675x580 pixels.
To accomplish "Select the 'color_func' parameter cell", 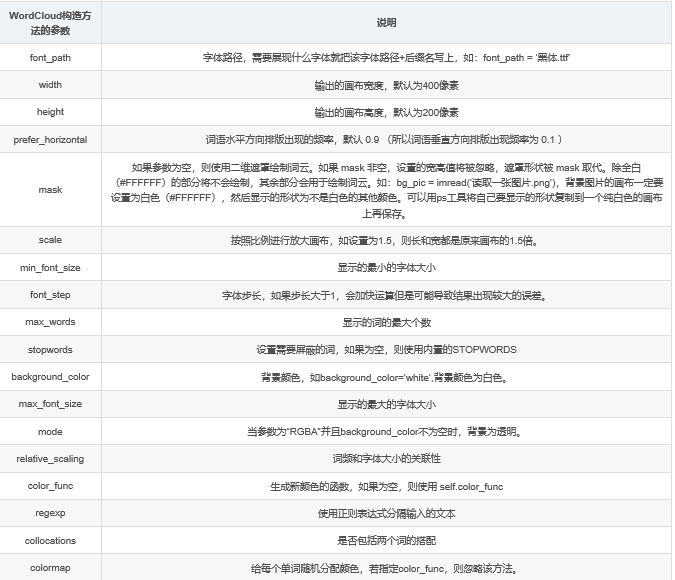I will coord(50,486).
